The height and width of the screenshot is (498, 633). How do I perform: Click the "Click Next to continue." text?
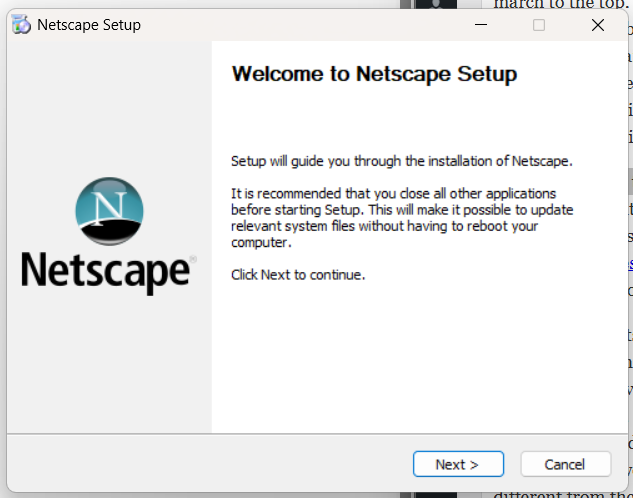coord(298,274)
